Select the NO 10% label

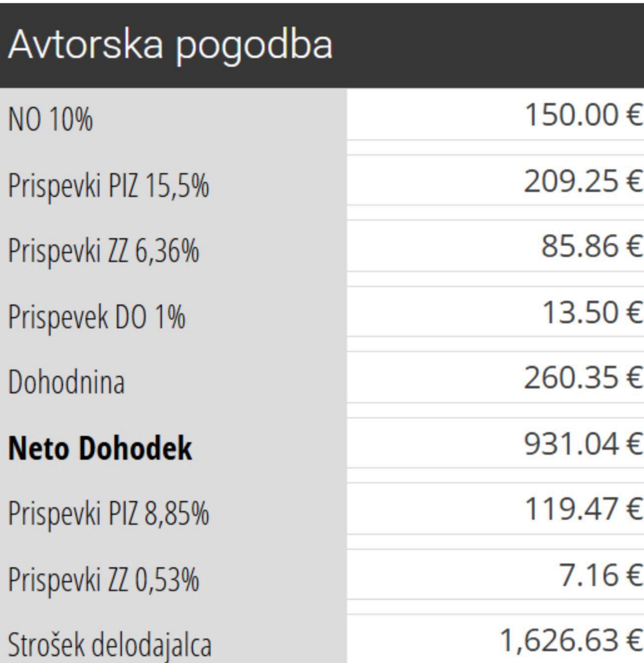tap(50, 119)
